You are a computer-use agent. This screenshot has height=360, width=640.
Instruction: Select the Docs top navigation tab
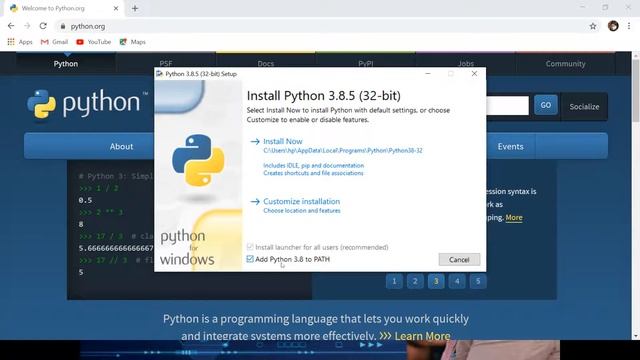(x=266, y=64)
